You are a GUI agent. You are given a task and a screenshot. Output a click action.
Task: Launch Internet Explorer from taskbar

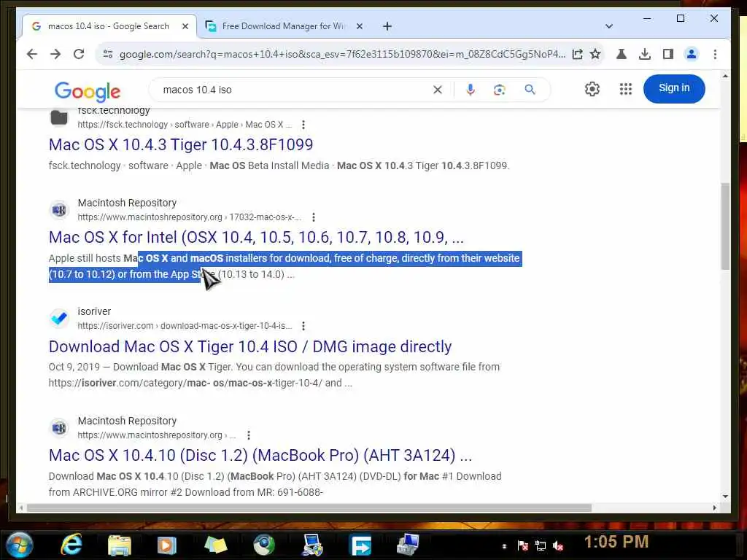pyautogui.click(x=71, y=545)
